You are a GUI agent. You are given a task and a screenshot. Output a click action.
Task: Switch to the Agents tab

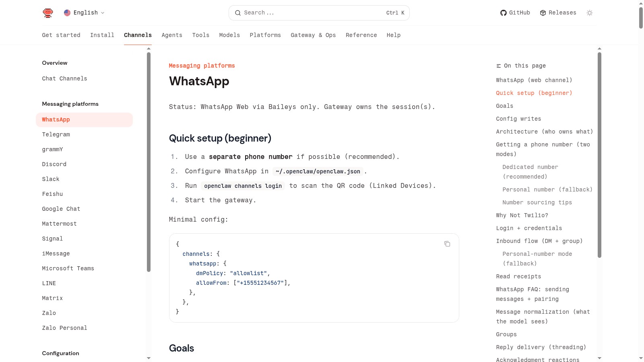pos(172,35)
